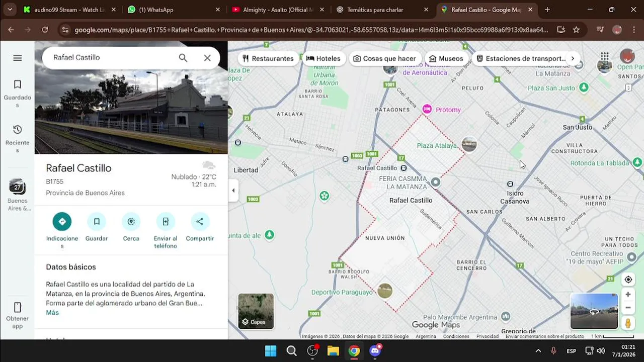Open File Explorer from the taskbar
Screen dimensions: 644x362
(x=333, y=350)
